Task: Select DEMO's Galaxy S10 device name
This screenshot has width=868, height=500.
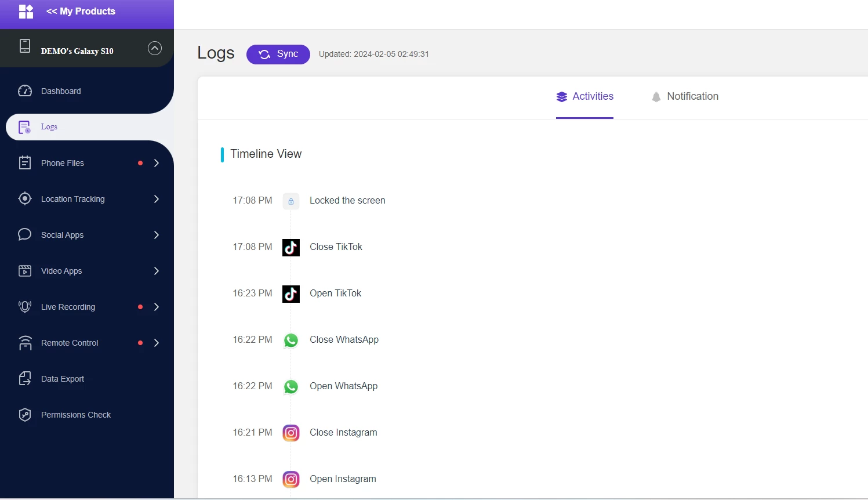Action: (77, 51)
